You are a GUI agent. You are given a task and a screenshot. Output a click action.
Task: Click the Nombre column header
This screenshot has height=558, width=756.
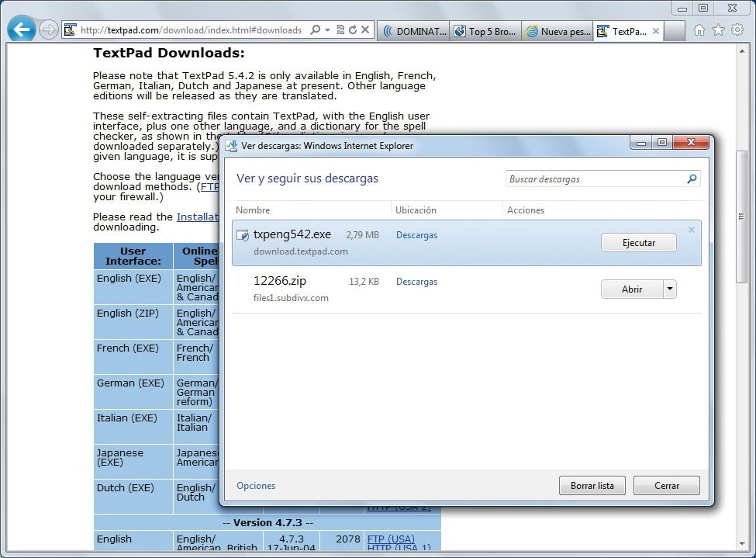253,210
